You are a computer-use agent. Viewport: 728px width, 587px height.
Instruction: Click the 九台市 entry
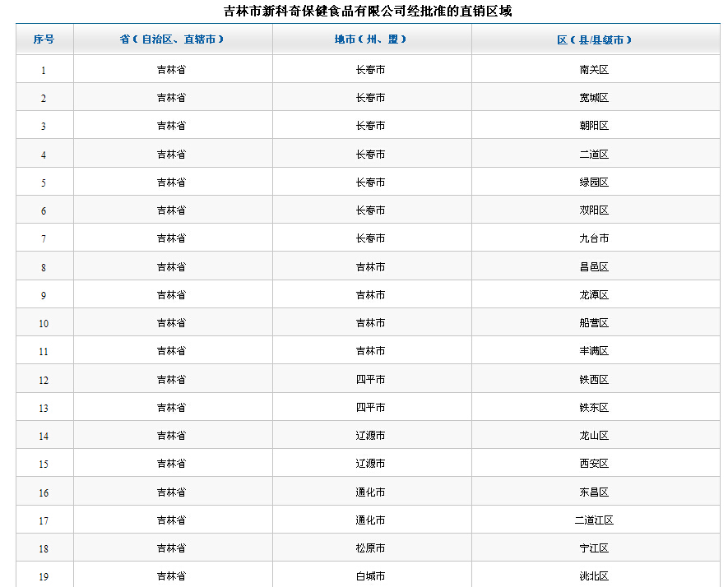594,238
